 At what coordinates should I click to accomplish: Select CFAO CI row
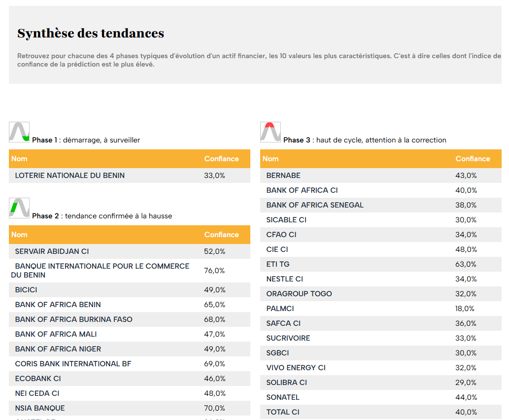pyautogui.click(x=381, y=235)
